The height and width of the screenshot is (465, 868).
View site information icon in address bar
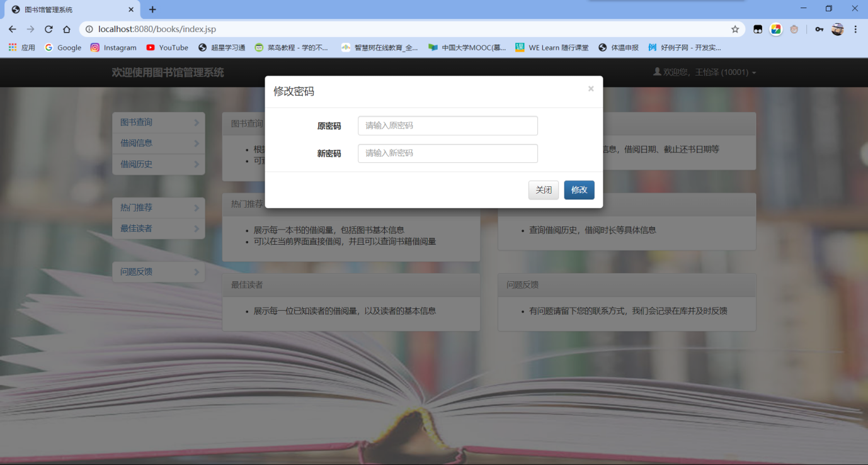coord(89,29)
